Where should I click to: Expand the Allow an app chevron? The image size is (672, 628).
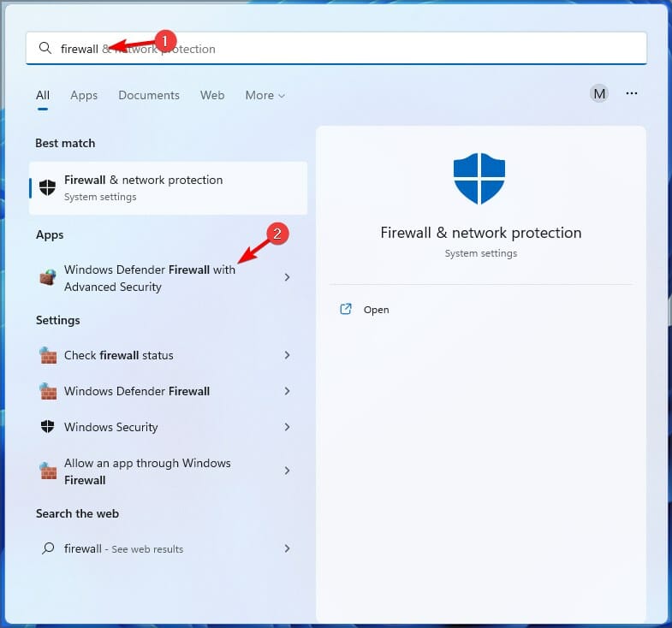click(287, 471)
